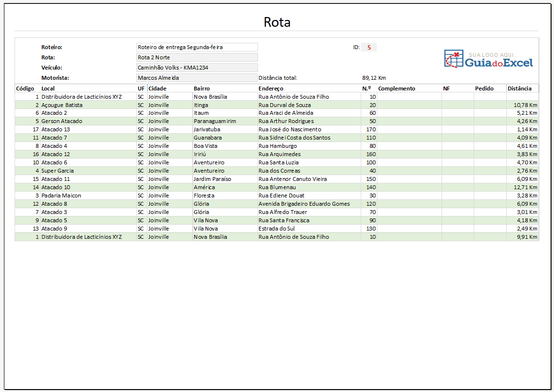Screen dimensions: 554x392
Task: Click the Código column header
Action: 25,89
